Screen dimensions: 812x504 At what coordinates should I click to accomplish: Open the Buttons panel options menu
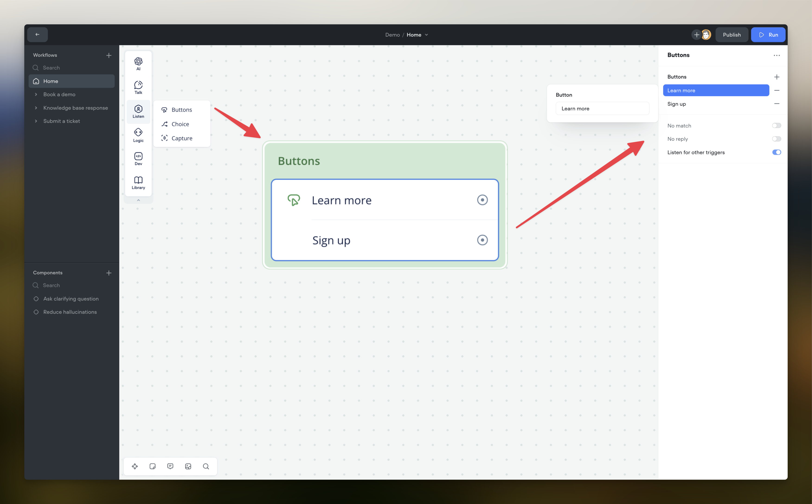tap(777, 55)
